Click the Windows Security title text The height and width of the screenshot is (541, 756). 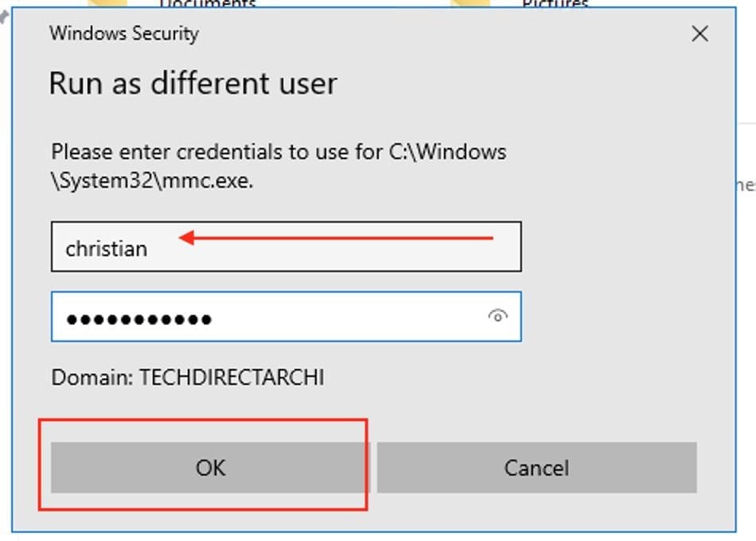(123, 33)
